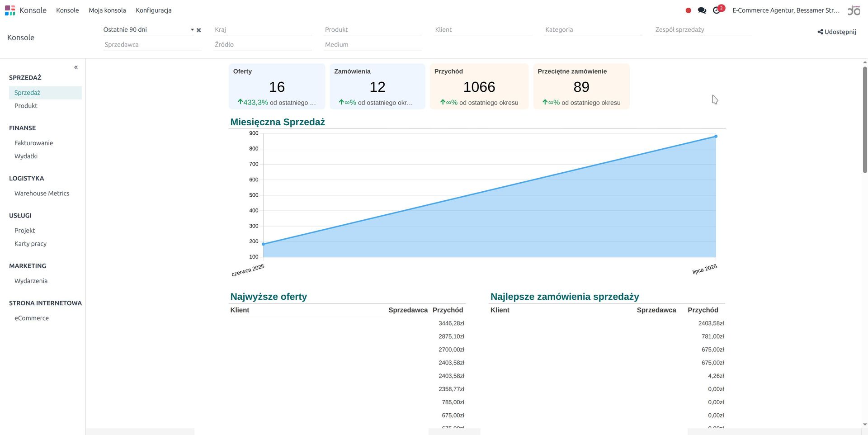Click the company name E-Commerce Agentur switcher
This screenshot has height=435, width=868.
(x=786, y=10)
